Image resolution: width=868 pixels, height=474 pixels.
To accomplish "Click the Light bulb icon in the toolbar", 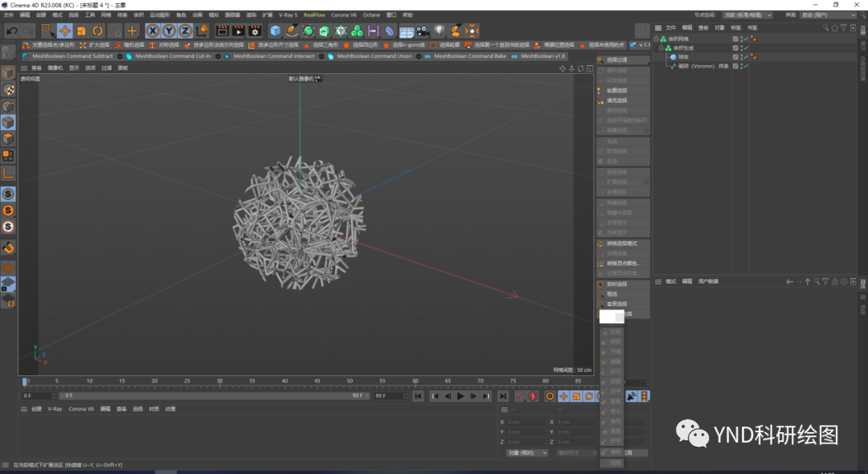I will [439, 31].
